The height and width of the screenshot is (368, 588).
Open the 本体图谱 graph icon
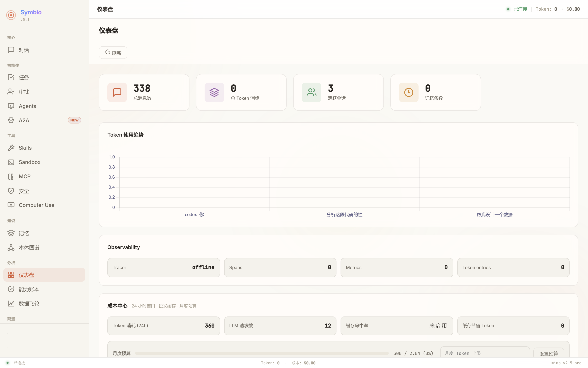coord(11,248)
